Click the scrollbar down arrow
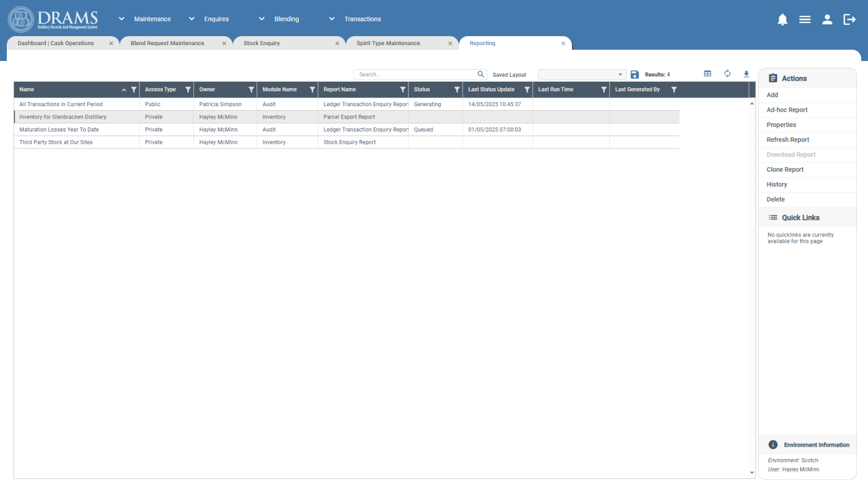Image resolution: width=868 pixels, height=488 pixels. [x=752, y=473]
